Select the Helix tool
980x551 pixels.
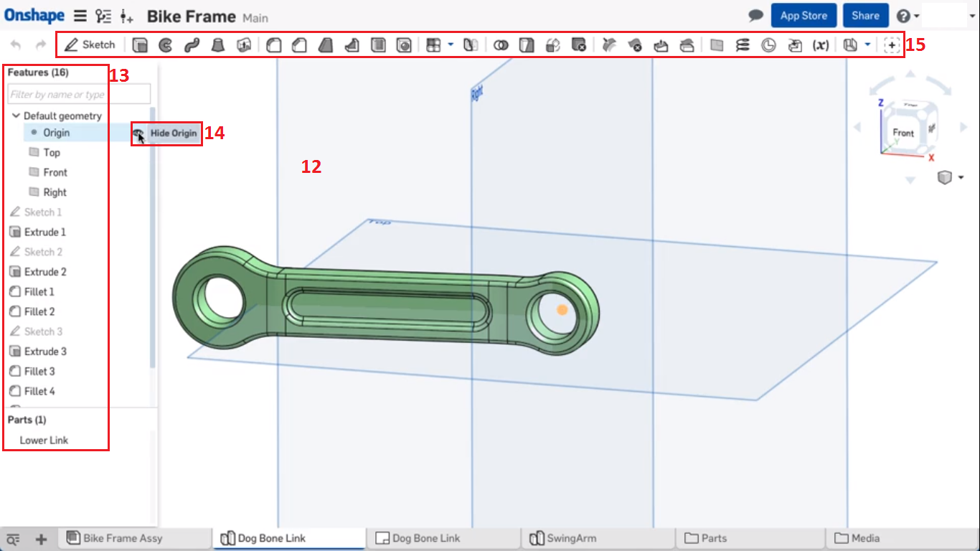(x=743, y=45)
